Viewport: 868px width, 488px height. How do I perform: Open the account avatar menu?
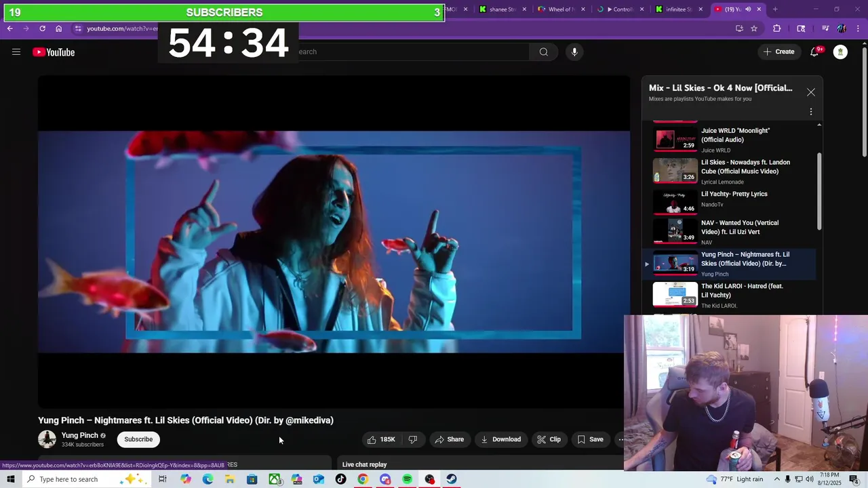pyautogui.click(x=840, y=52)
